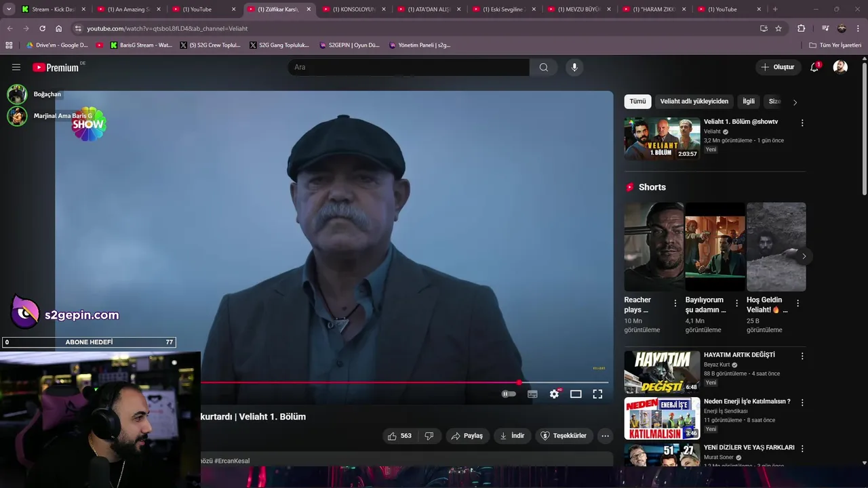Reload the page
Image resolution: width=868 pixels, height=488 pixels.
coord(42,28)
